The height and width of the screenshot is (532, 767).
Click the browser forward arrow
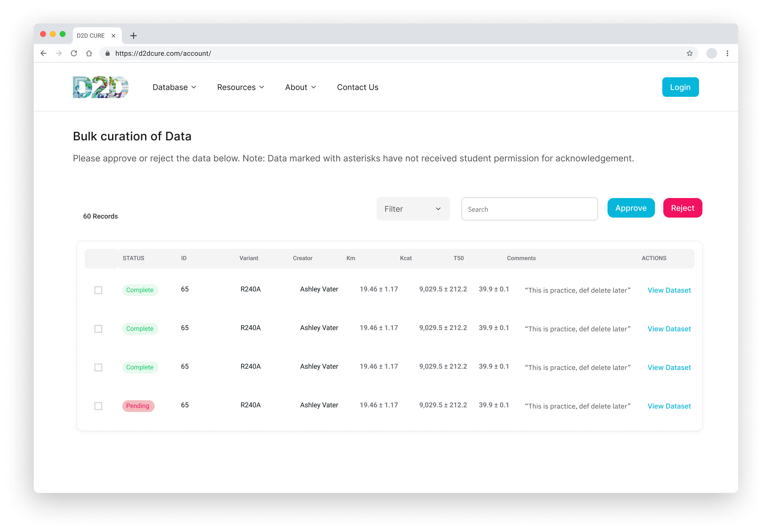pyautogui.click(x=59, y=53)
